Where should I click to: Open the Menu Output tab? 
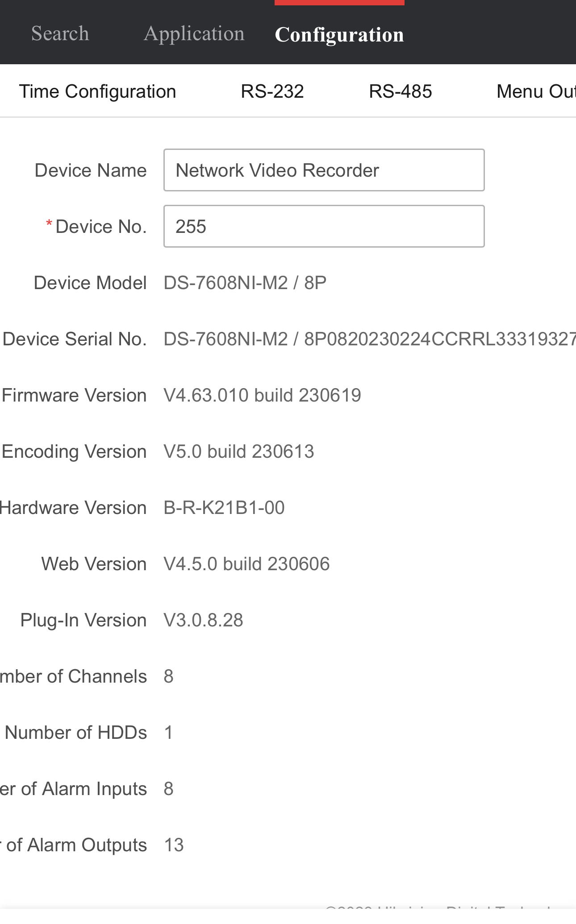[x=536, y=91]
